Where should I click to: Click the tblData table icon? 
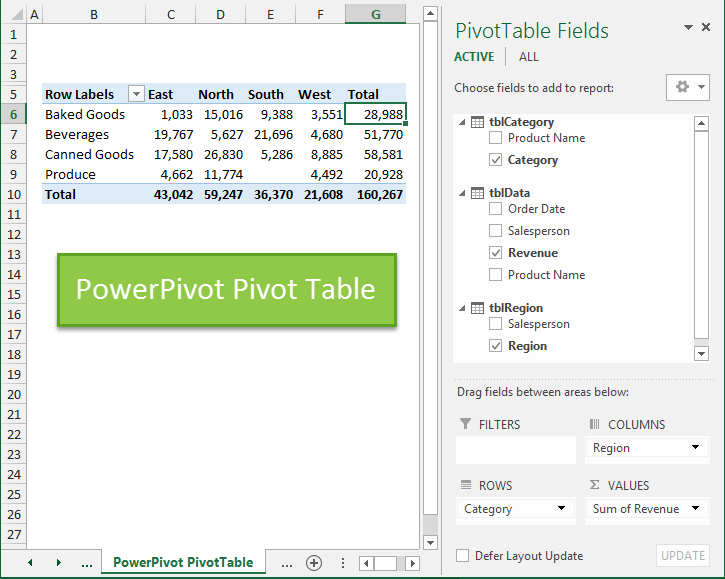(477, 193)
